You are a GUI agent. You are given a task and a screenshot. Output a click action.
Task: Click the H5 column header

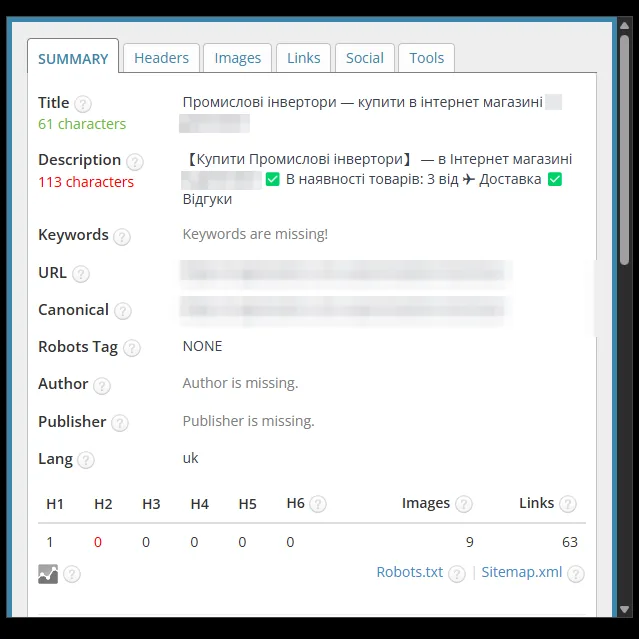247,504
